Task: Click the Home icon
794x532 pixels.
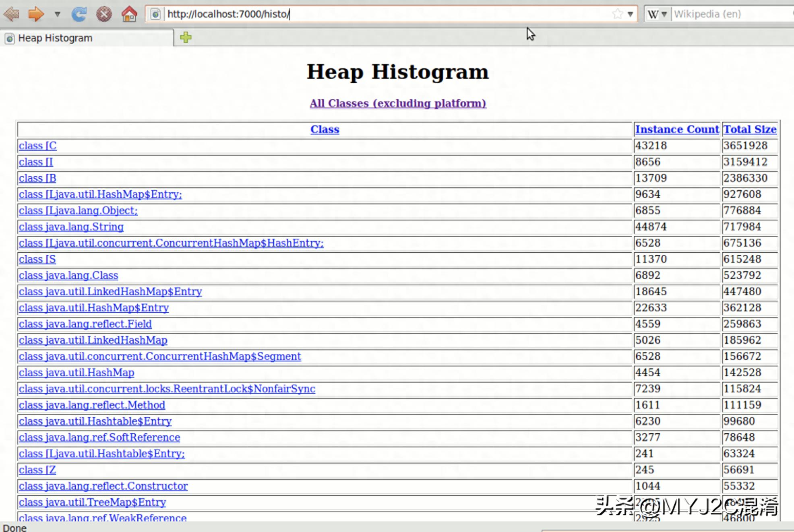Action: coord(129,14)
